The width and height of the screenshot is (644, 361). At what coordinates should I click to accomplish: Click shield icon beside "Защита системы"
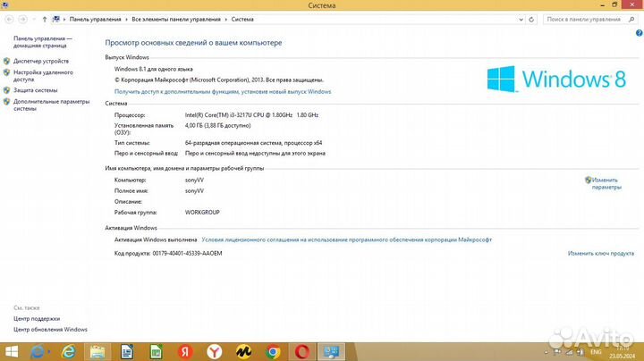click(6, 90)
